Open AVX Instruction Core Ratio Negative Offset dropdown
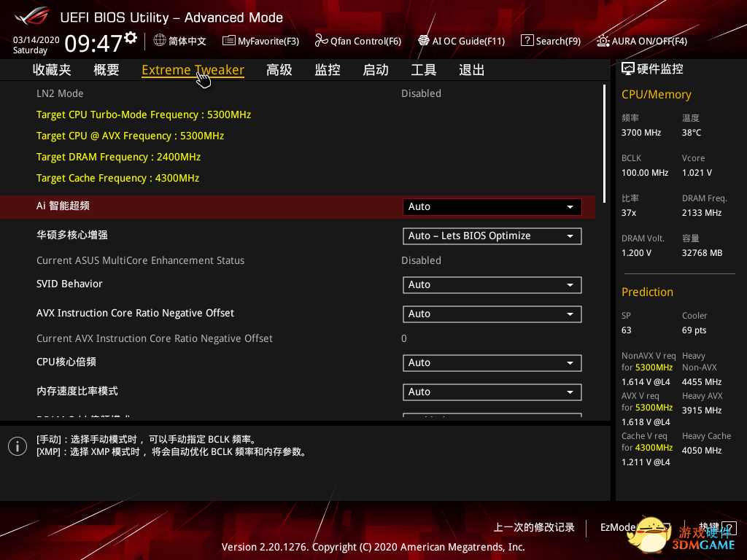Viewport: 747px width, 560px height. click(492, 314)
